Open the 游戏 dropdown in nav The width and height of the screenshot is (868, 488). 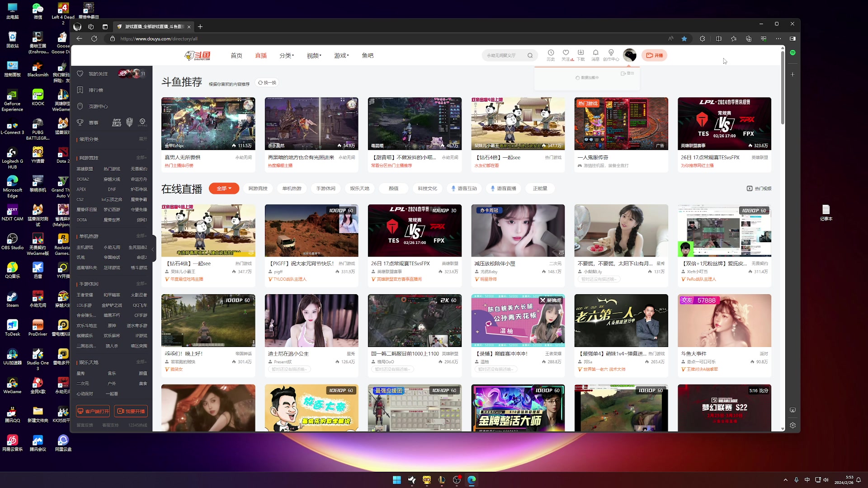pos(341,56)
